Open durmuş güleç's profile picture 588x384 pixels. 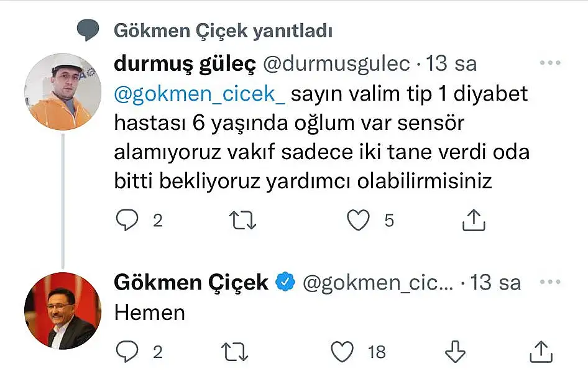pyautogui.click(x=62, y=92)
